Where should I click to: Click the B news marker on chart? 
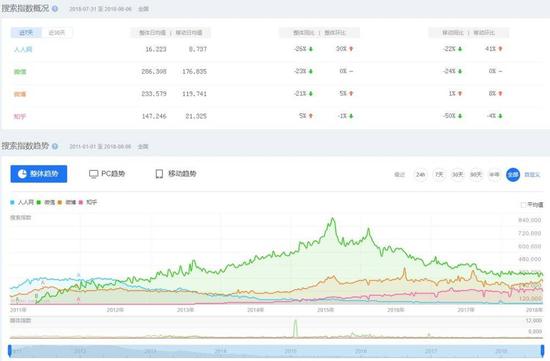coord(36,296)
